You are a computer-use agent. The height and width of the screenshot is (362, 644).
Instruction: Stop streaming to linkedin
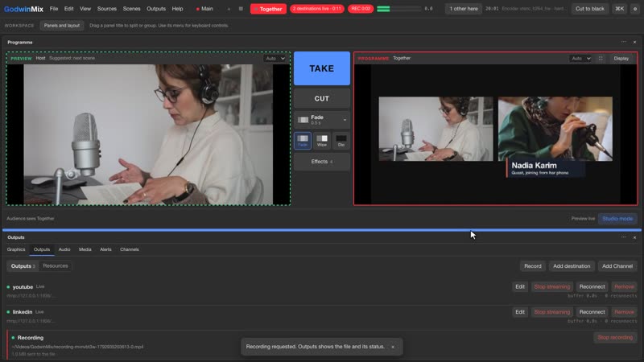coord(552,312)
